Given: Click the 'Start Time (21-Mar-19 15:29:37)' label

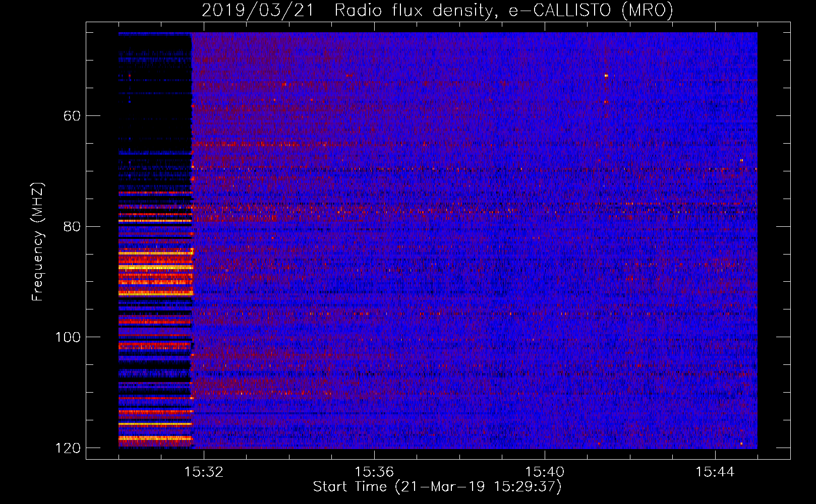Looking at the screenshot, I should (437, 487).
